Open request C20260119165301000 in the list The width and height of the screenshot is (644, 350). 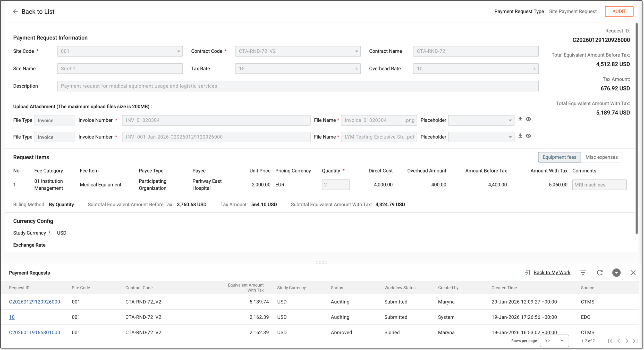point(35,332)
